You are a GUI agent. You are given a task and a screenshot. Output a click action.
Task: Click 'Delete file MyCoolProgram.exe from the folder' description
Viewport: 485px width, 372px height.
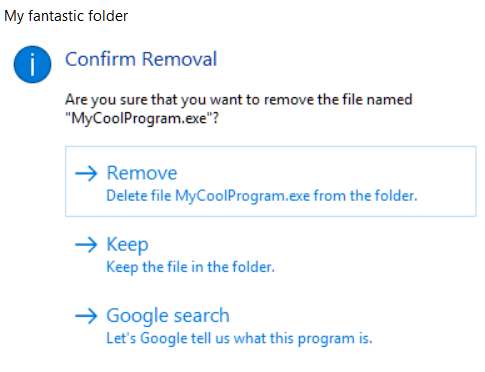tap(262, 196)
